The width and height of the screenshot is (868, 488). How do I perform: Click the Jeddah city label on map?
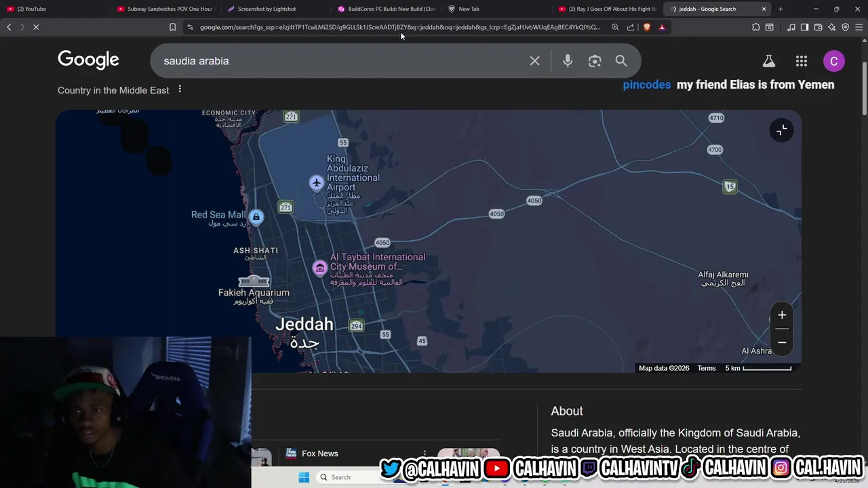(x=304, y=325)
